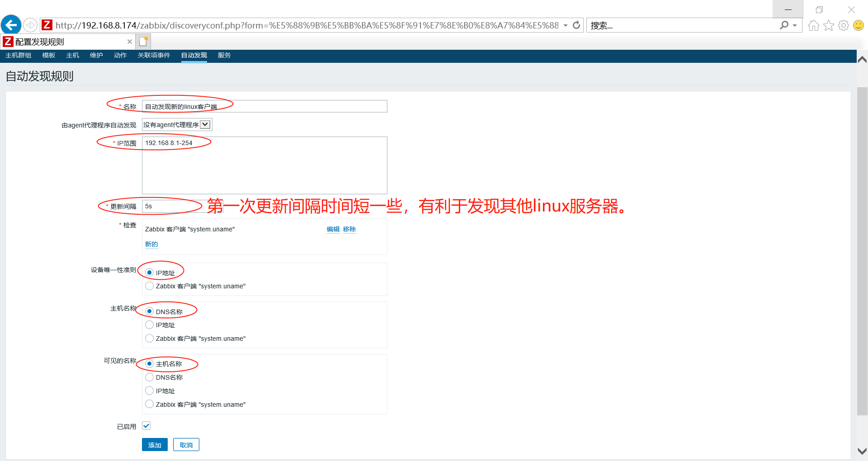
Task: Open the browser home icon
Action: 813,25
